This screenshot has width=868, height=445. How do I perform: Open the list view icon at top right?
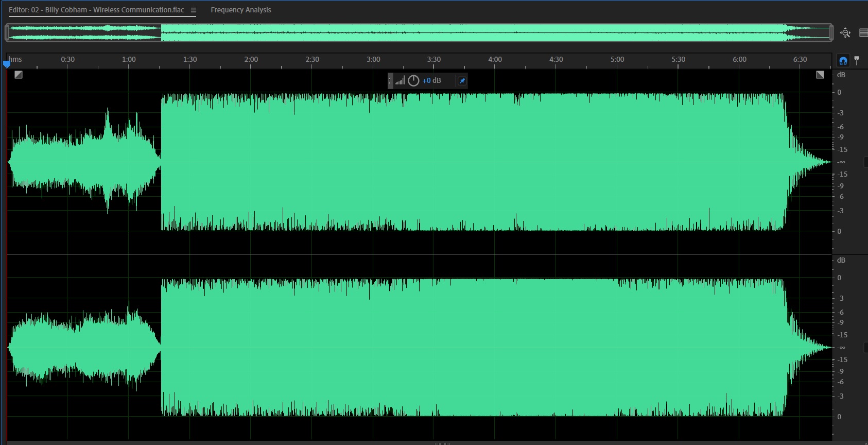[x=863, y=33]
